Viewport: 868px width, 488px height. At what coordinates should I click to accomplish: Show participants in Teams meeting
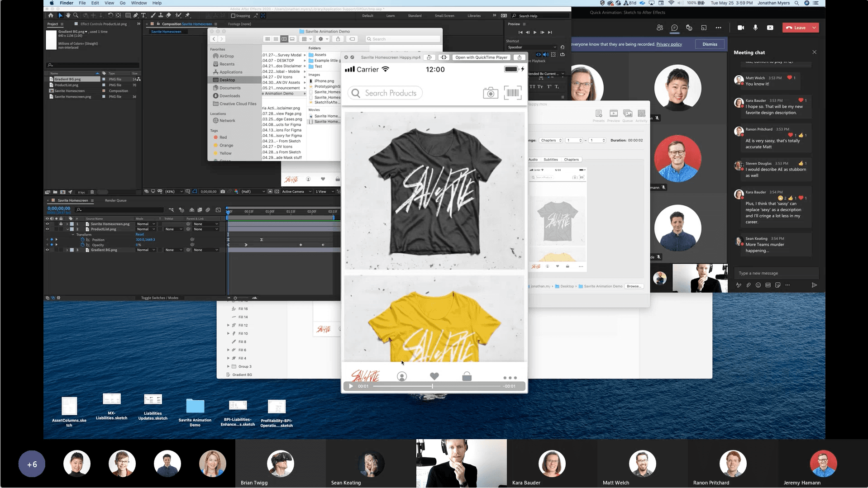pos(660,28)
